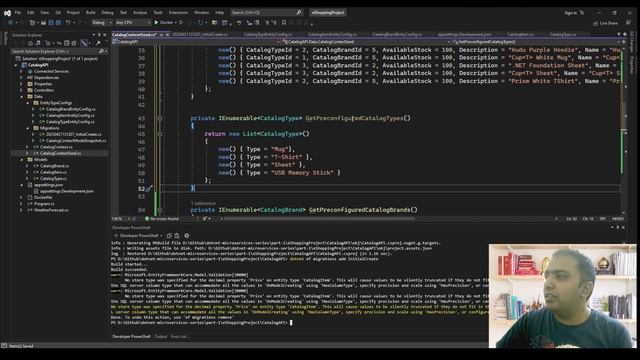This screenshot has width=640, height=360.
Task: Close the Developer PowerShell panel
Action: [x=623, y=227]
